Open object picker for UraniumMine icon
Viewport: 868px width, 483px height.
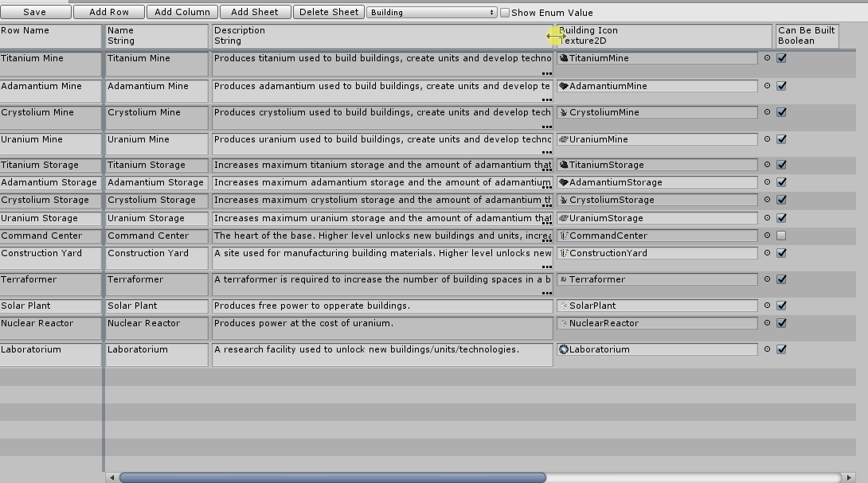click(x=767, y=139)
